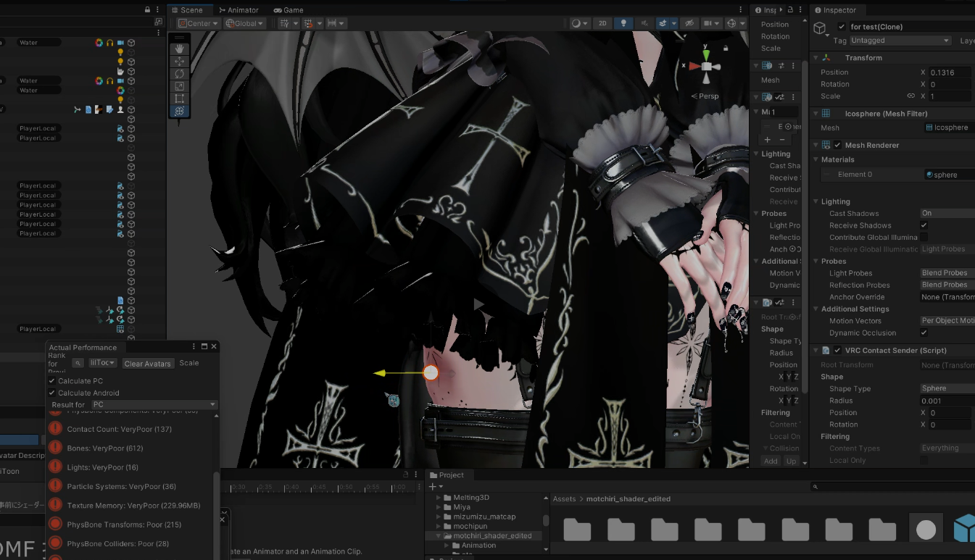Toggle orientation gizmo rotation lock

(x=726, y=49)
